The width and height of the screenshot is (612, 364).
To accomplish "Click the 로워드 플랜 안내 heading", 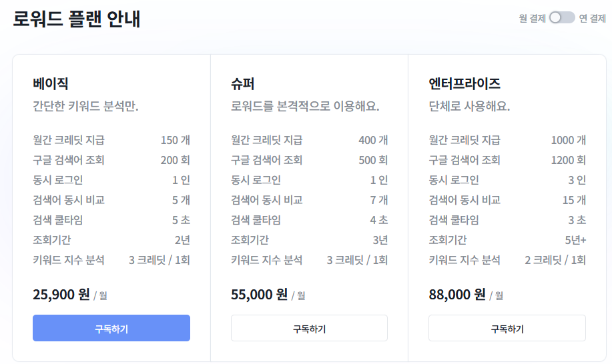I will pyautogui.click(x=77, y=19).
